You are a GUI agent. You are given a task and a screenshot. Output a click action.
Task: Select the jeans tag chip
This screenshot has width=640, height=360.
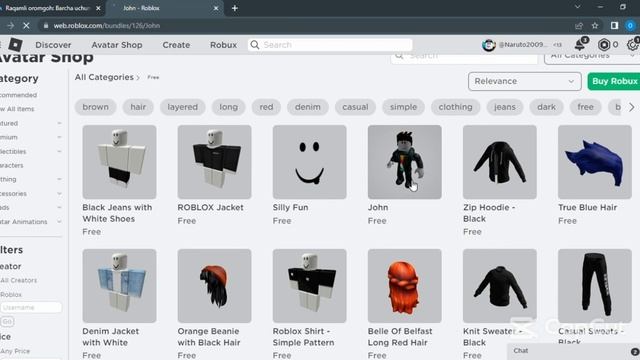[505, 107]
